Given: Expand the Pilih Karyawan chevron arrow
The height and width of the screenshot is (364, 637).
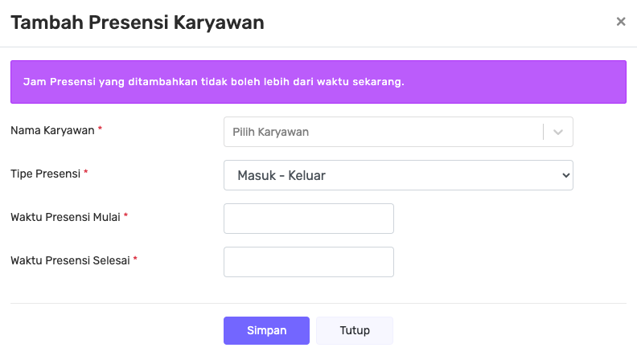Looking at the screenshot, I should tap(558, 132).
